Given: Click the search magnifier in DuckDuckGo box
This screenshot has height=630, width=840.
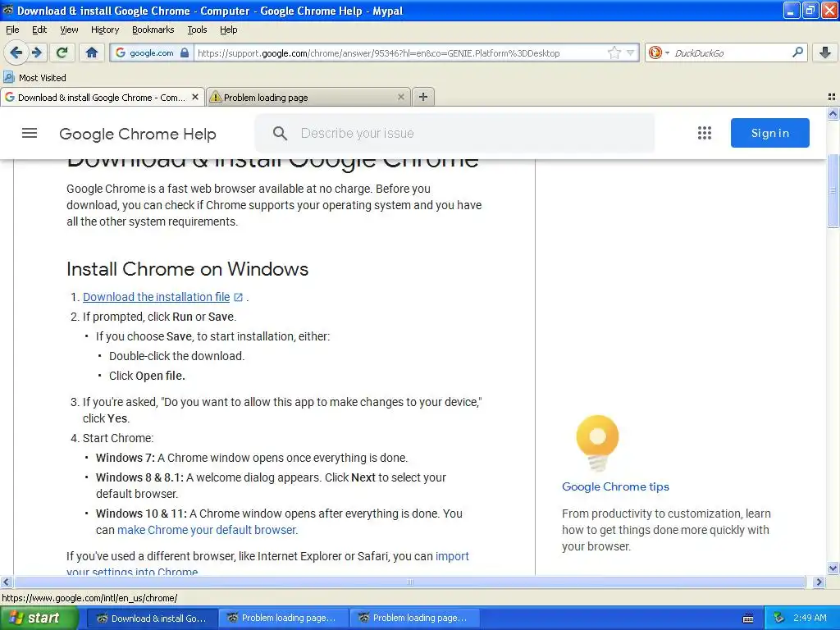Looking at the screenshot, I should click(x=797, y=52).
